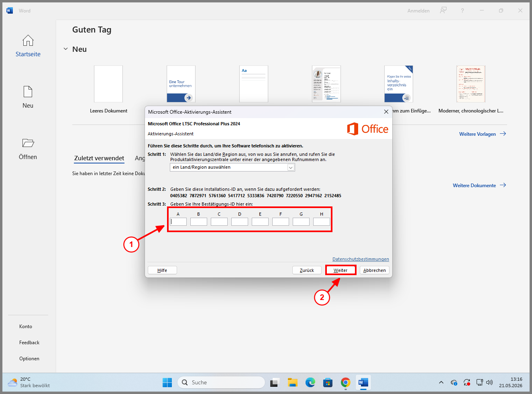Collapse the Neu section chevron
The image size is (532, 394).
click(x=66, y=49)
